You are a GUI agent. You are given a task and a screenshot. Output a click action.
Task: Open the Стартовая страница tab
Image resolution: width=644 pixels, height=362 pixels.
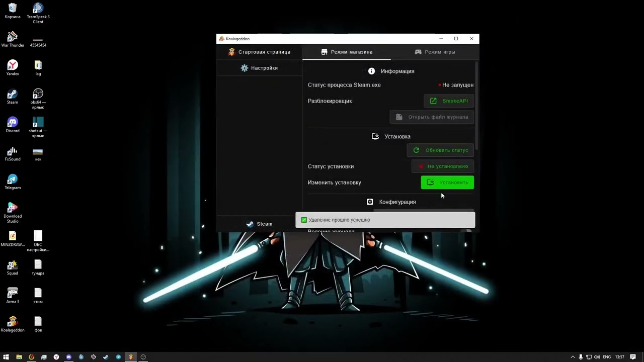point(259,52)
